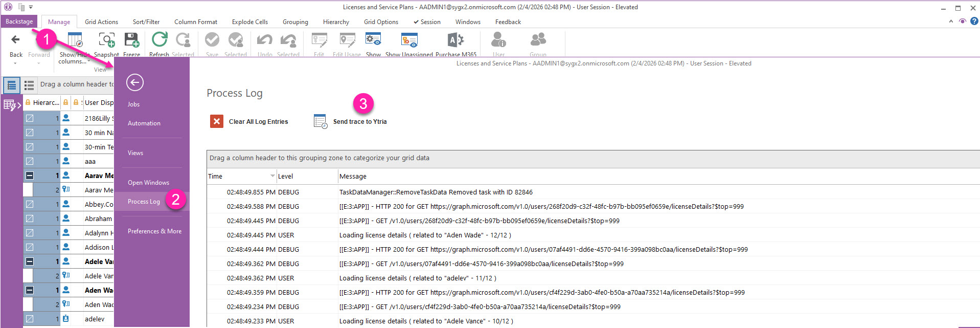Open the Automation backstage section
Screen dimensions: 980x328
coord(144,123)
